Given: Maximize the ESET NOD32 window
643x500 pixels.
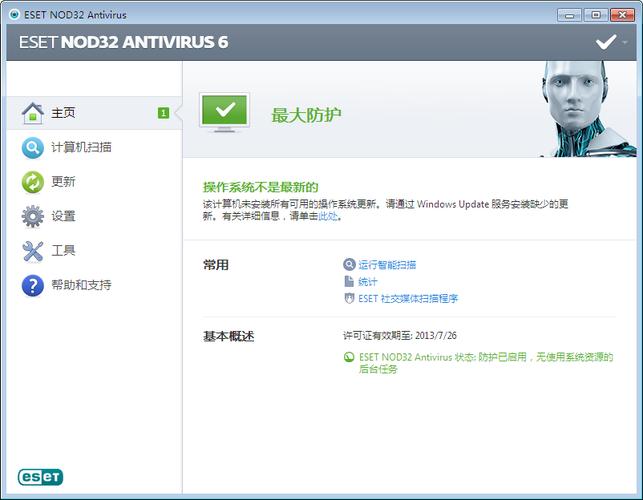Looking at the screenshot, I should (x=596, y=15).
